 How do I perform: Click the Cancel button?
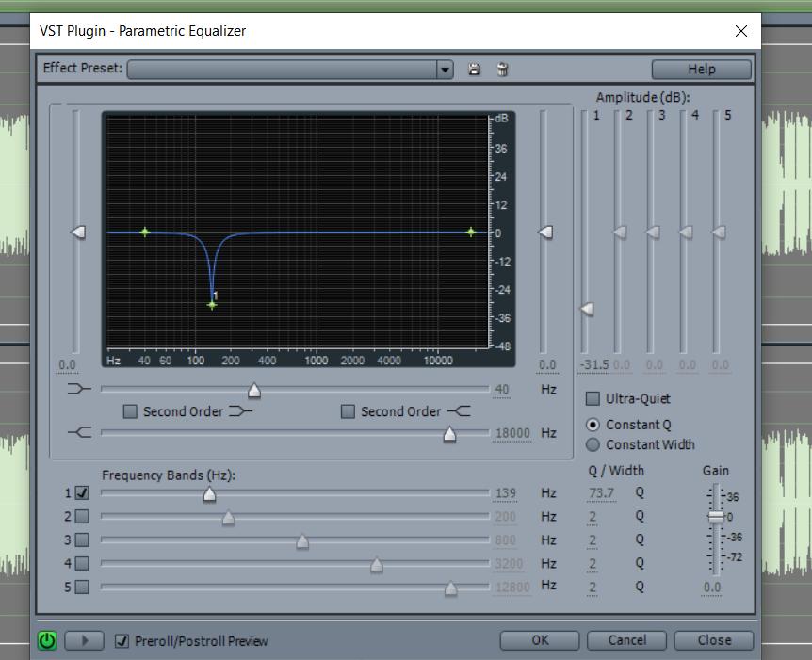click(626, 640)
